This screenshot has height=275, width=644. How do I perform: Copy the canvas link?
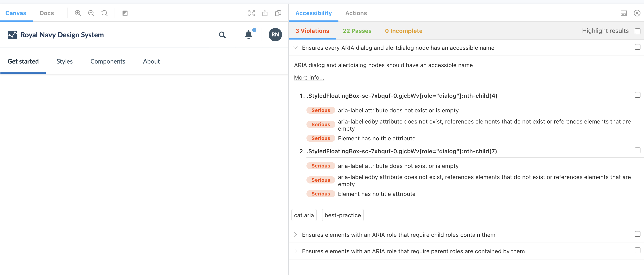pyautogui.click(x=278, y=13)
